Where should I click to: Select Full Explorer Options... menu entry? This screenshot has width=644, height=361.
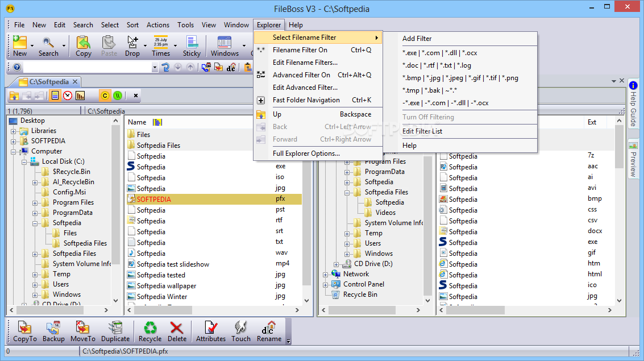(318, 153)
